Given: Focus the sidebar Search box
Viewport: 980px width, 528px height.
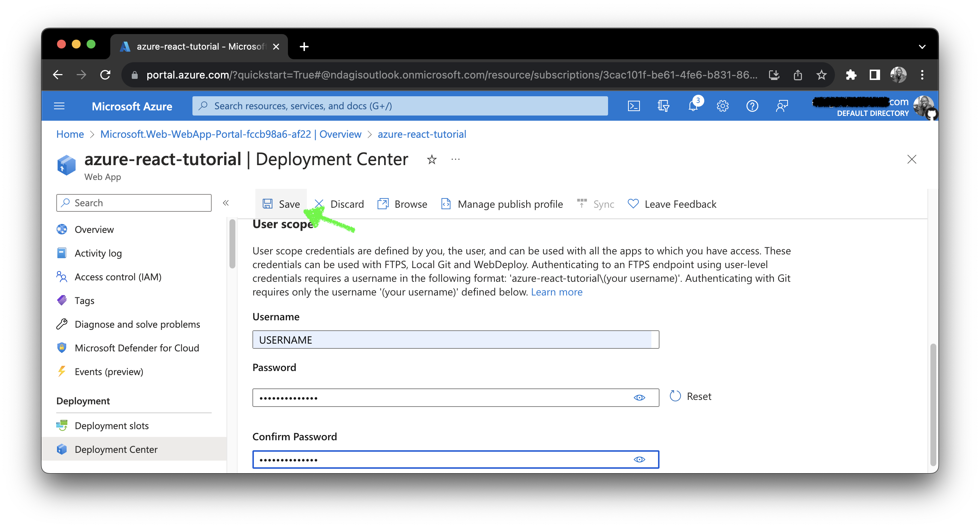Looking at the screenshot, I should click(134, 203).
